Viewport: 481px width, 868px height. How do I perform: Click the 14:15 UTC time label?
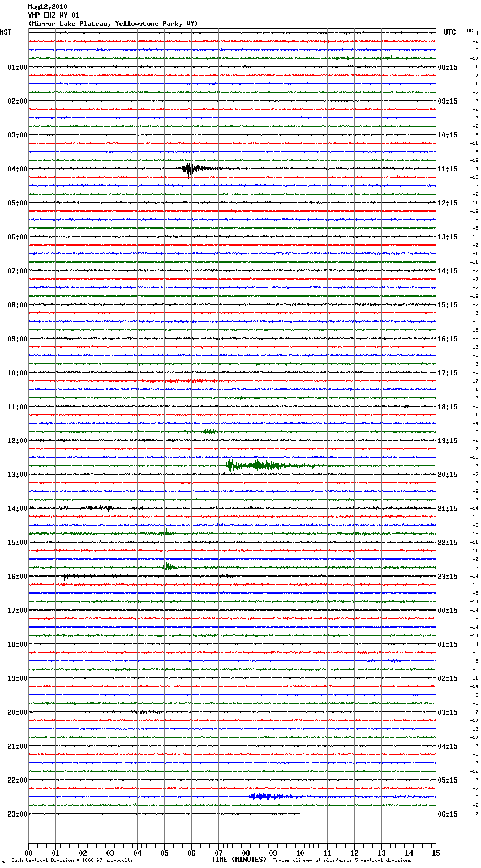[x=448, y=271]
